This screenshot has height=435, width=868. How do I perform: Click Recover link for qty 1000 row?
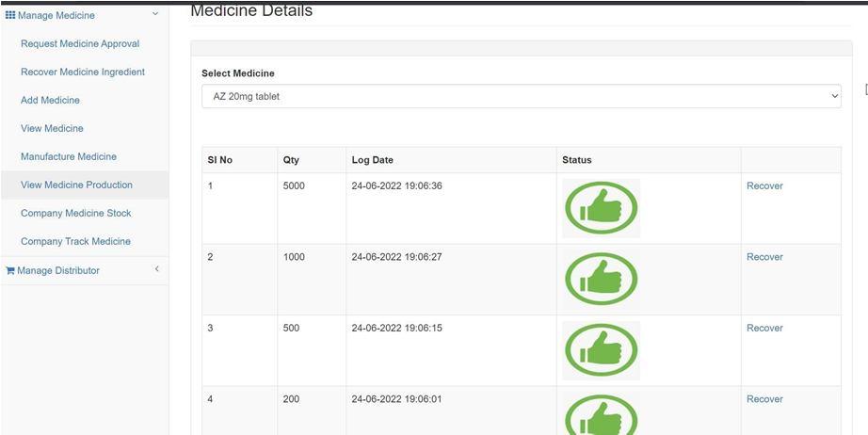coord(764,257)
